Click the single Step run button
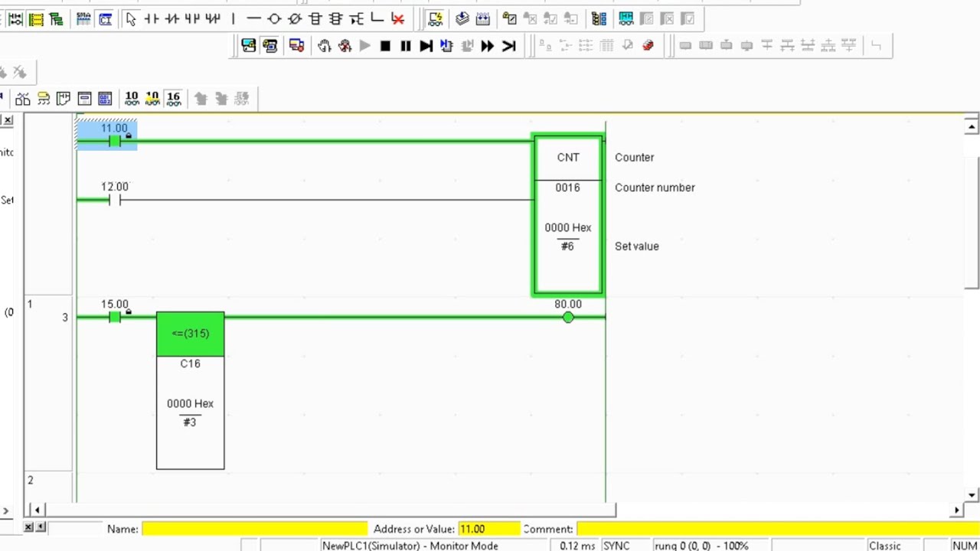 coord(426,46)
